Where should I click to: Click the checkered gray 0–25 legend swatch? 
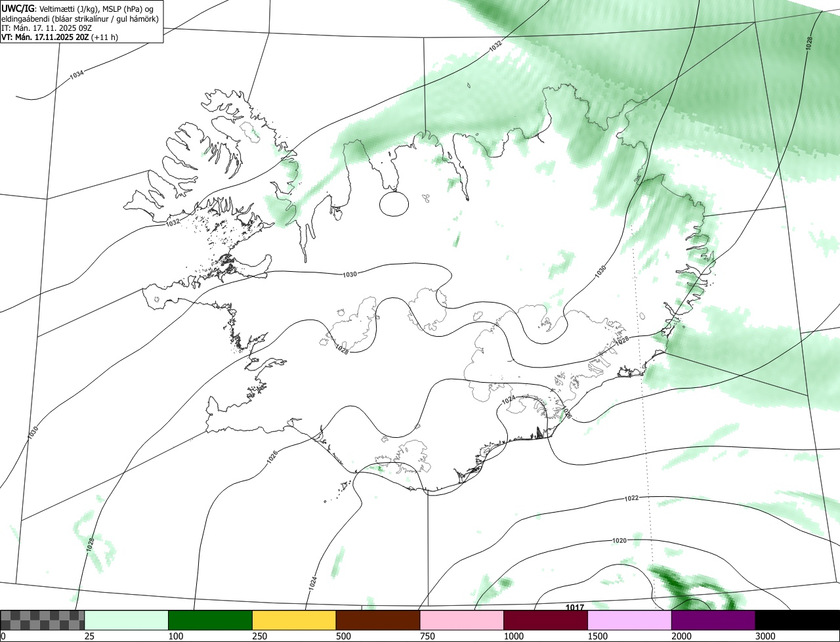(43, 620)
